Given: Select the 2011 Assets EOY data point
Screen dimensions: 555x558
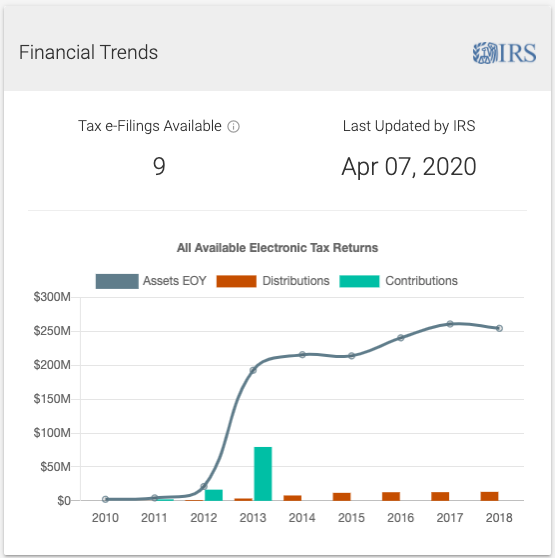Looking at the screenshot, I should click(x=154, y=498).
